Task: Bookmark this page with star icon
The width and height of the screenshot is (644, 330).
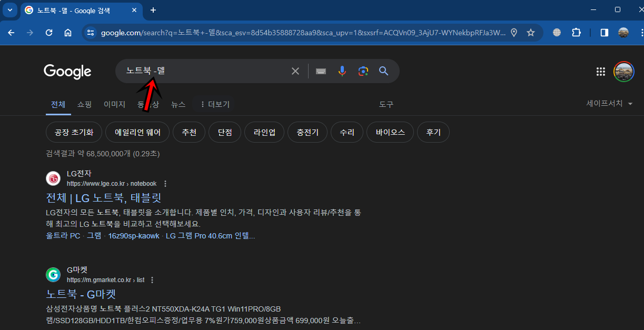Action: point(531,33)
